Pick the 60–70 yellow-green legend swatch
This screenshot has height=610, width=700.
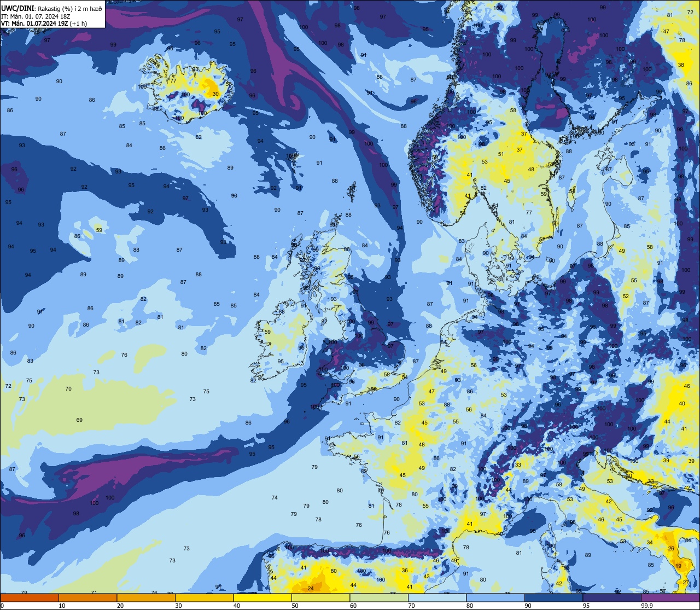pos(379,598)
